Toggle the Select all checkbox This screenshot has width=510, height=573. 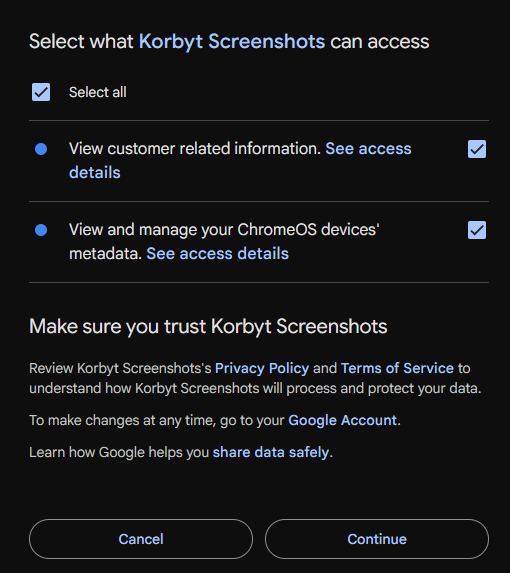click(x=41, y=92)
